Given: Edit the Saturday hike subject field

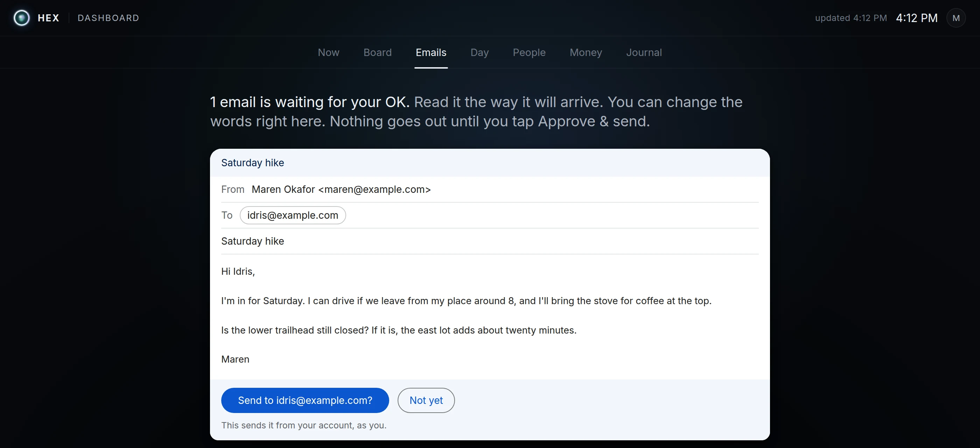Looking at the screenshot, I should tap(490, 241).
